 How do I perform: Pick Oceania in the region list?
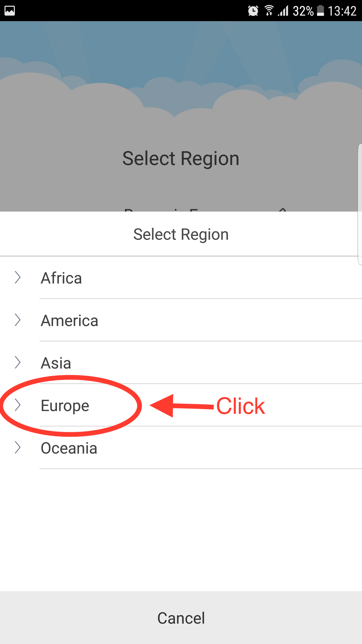tap(181, 448)
